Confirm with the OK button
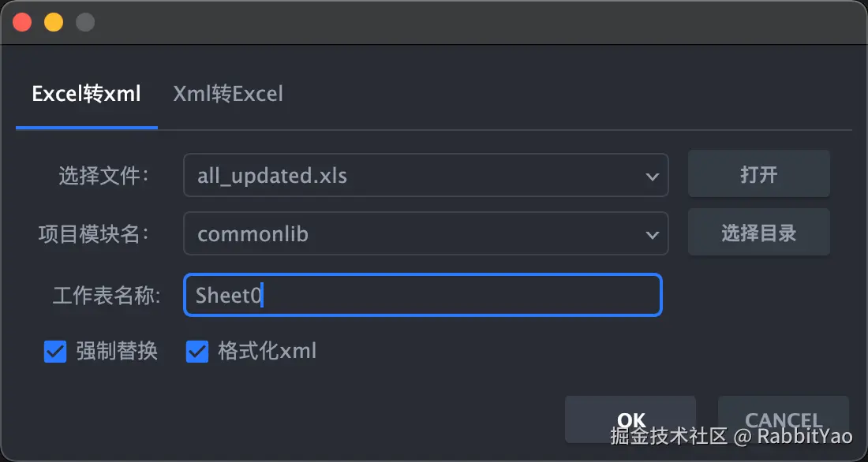Viewport: 868px width, 462px height. click(630, 419)
